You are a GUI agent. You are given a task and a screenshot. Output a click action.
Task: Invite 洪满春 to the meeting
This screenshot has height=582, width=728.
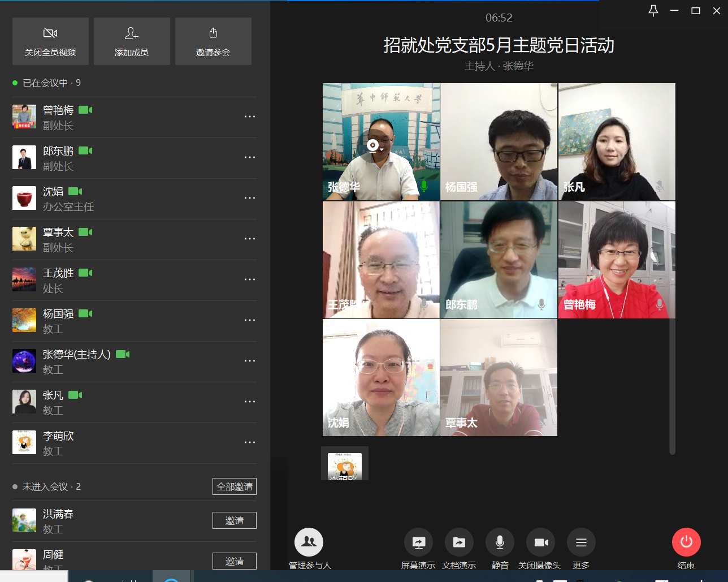235,520
